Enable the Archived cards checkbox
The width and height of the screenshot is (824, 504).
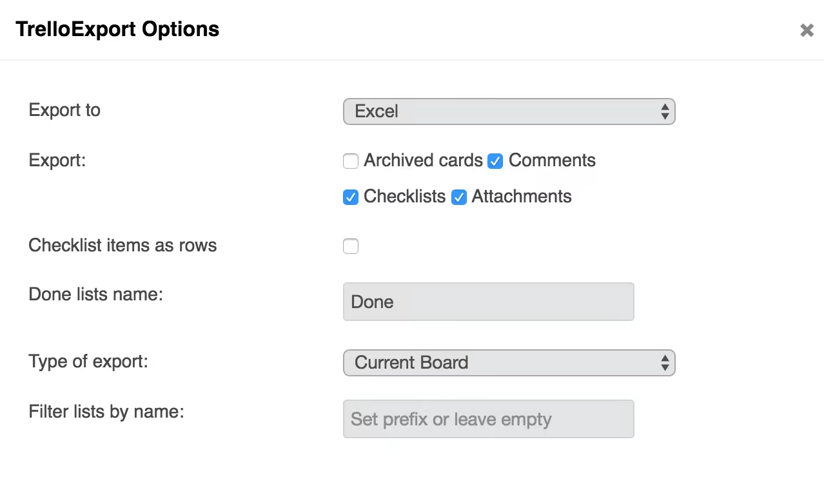(351, 161)
